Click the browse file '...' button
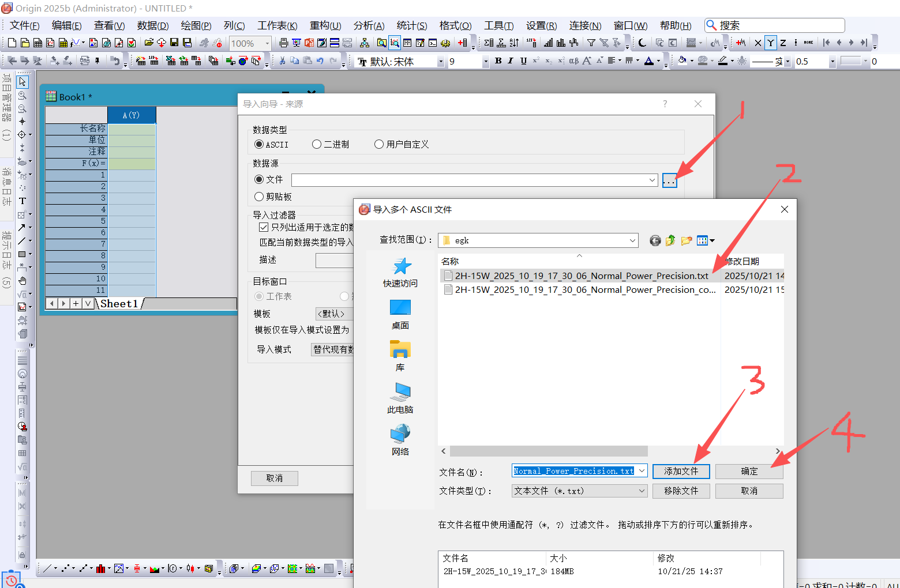This screenshot has width=900, height=588. tap(669, 181)
